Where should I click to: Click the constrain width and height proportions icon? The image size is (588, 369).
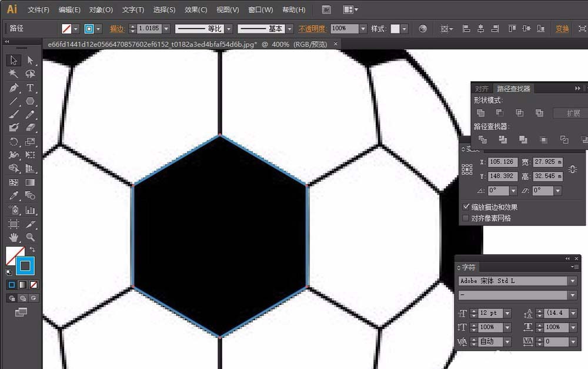pos(572,169)
